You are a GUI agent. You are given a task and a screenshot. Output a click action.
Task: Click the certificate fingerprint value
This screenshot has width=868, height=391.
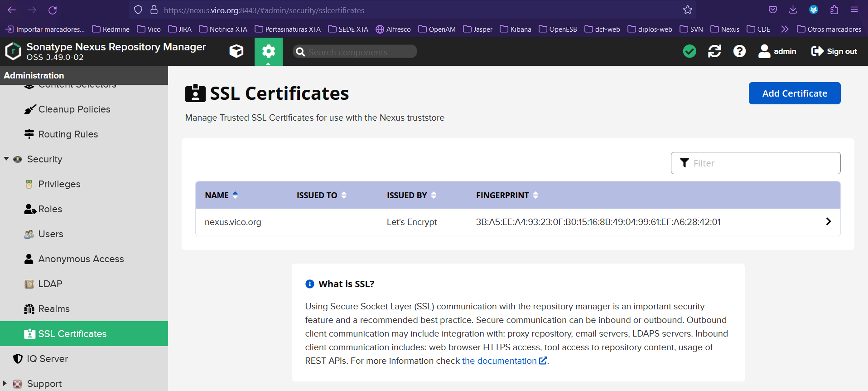(598, 222)
